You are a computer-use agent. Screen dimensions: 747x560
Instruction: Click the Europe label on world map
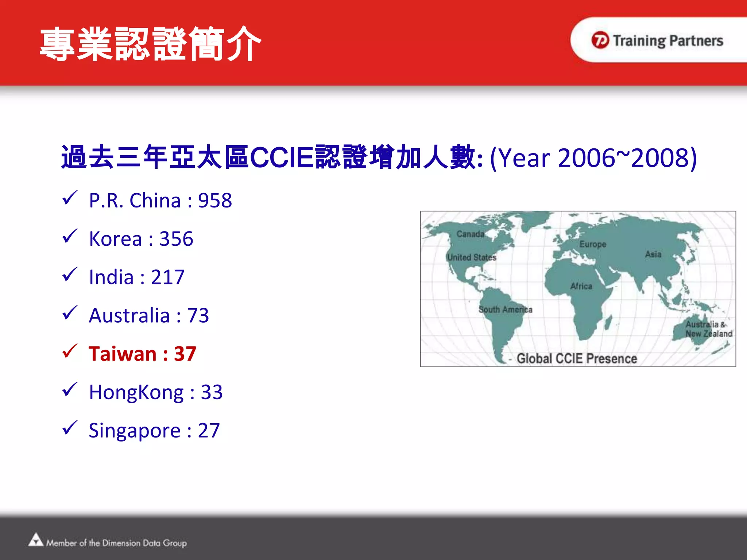[593, 244]
